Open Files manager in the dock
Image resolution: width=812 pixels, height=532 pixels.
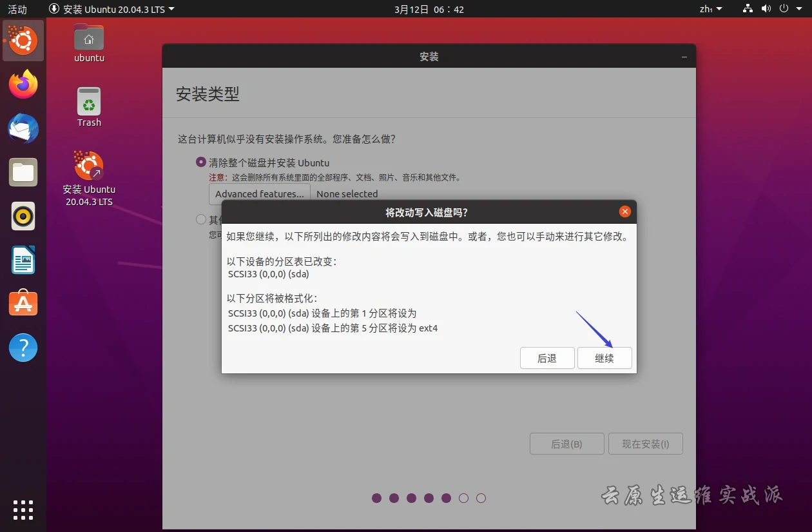click(x=23, y=172)
